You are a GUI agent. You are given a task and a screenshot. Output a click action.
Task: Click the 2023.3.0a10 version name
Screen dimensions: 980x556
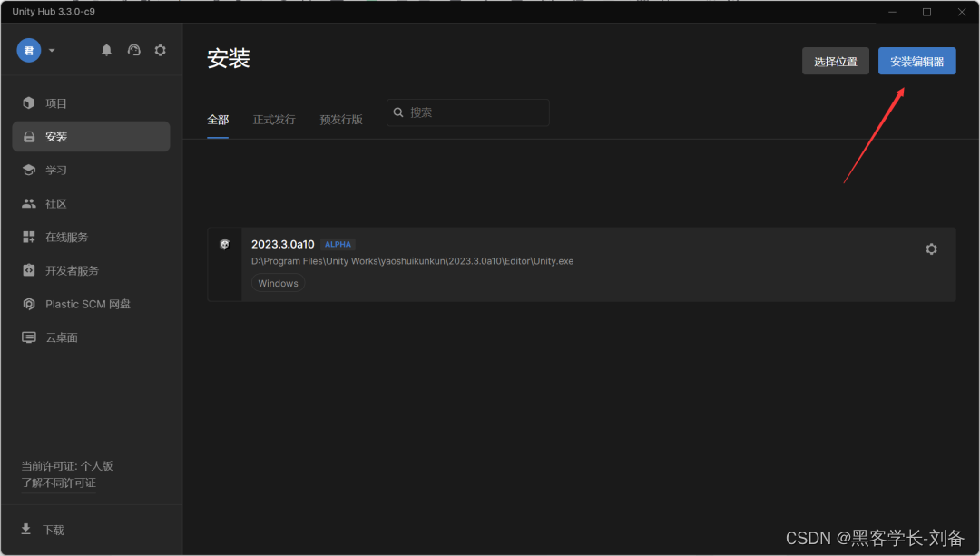[x=282, y=244]
